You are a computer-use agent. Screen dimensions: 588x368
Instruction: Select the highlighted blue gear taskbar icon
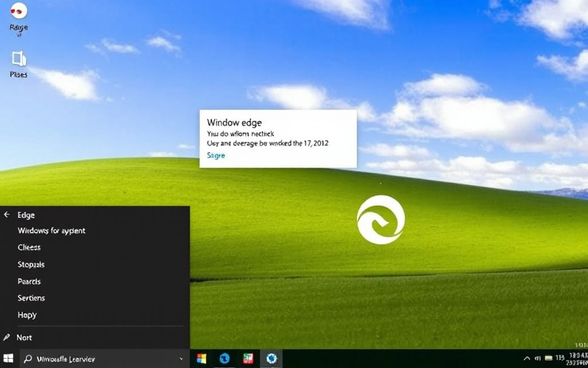pyautogui.click(x=271, y=359)
